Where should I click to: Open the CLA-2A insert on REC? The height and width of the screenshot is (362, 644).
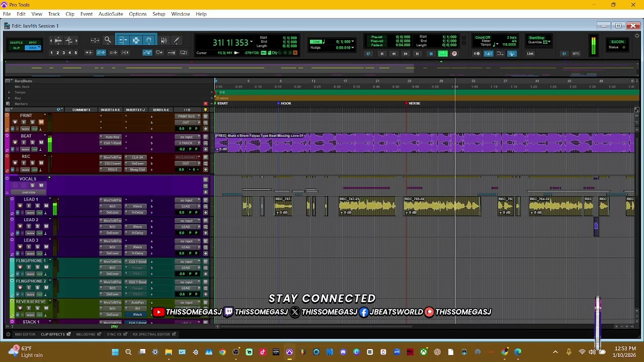pyautogui.click(x=137, y=157)
